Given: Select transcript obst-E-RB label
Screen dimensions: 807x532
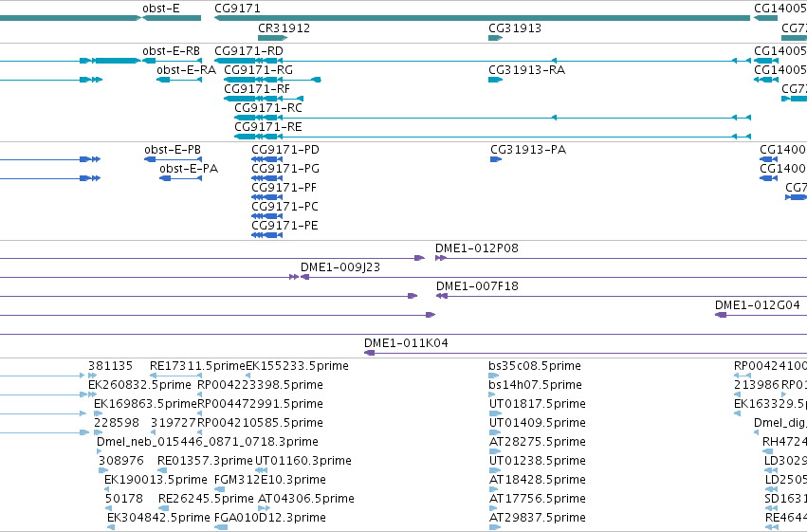Looking at the screenshot, I should pos(172,51).
